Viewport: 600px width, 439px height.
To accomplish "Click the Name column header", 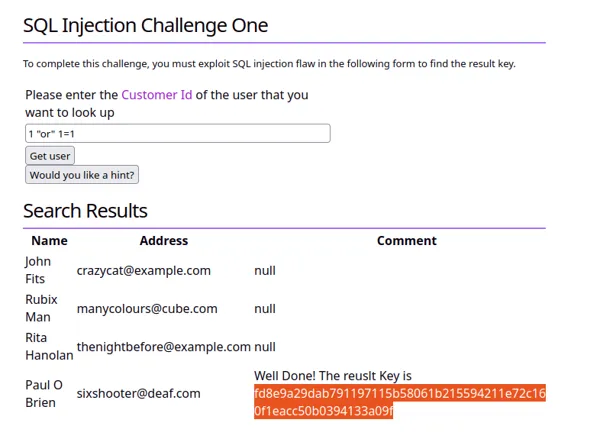I will pyautogui.click(x=49, y=240).
